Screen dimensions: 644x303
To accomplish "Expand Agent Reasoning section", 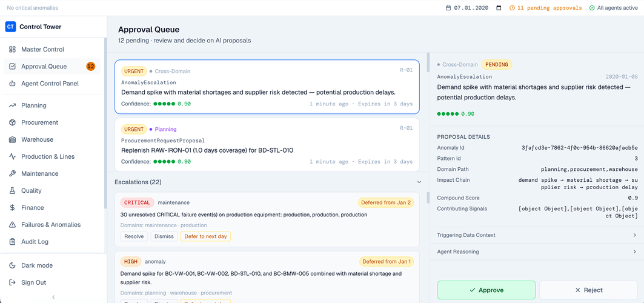I will click(x=537, y=251).
